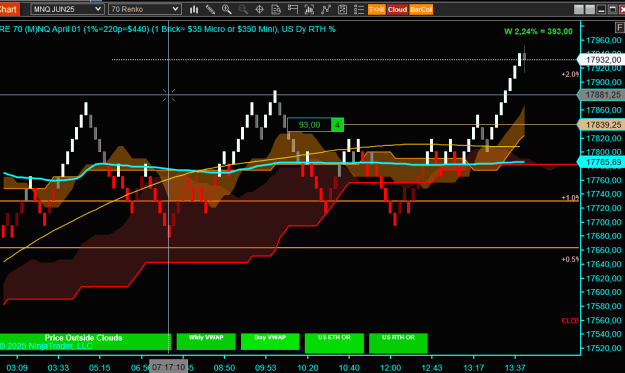
Task: Click the 17932,00 current price marker
Action: [602, 59]
